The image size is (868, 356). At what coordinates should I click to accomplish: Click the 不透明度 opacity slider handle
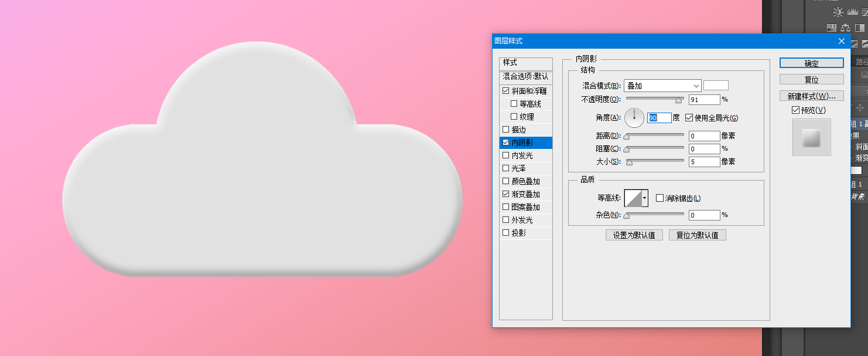(x=679, y=101)
